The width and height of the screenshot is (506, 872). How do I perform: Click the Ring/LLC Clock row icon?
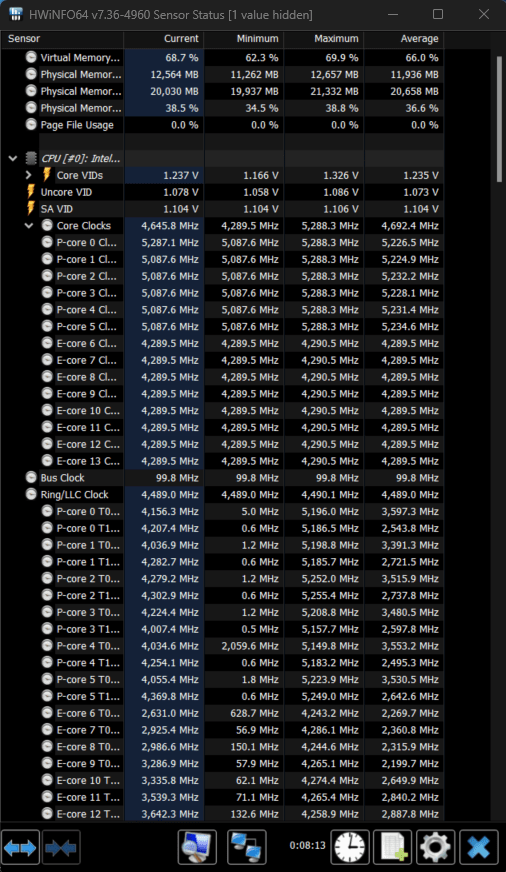31,494
